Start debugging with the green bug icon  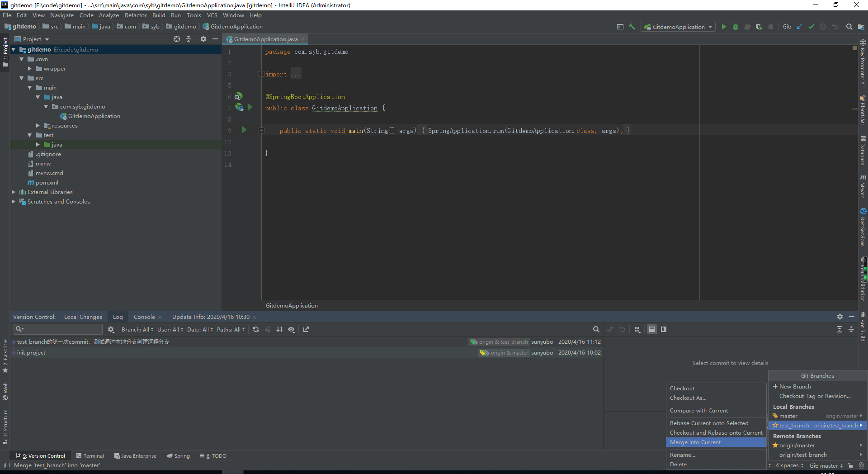point(736,27)
